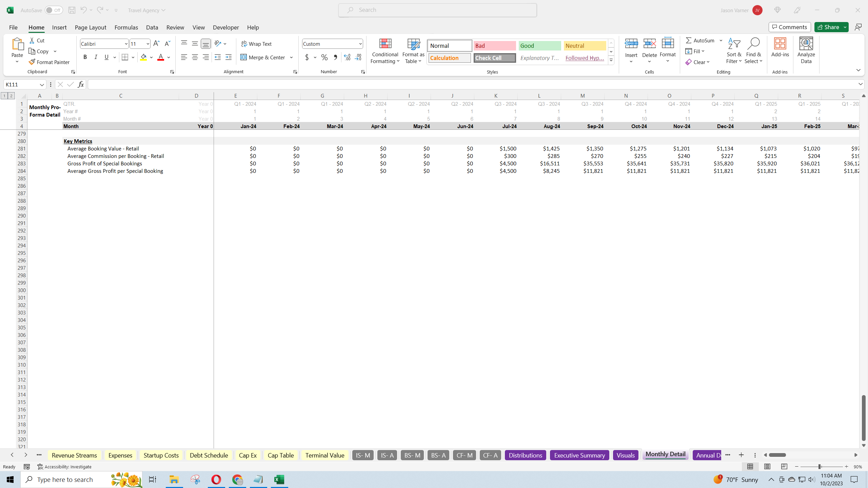Screen dimensions: 868x488
Task: Click the Fill Color yellow swatch
Action: (x=143, y=57)
